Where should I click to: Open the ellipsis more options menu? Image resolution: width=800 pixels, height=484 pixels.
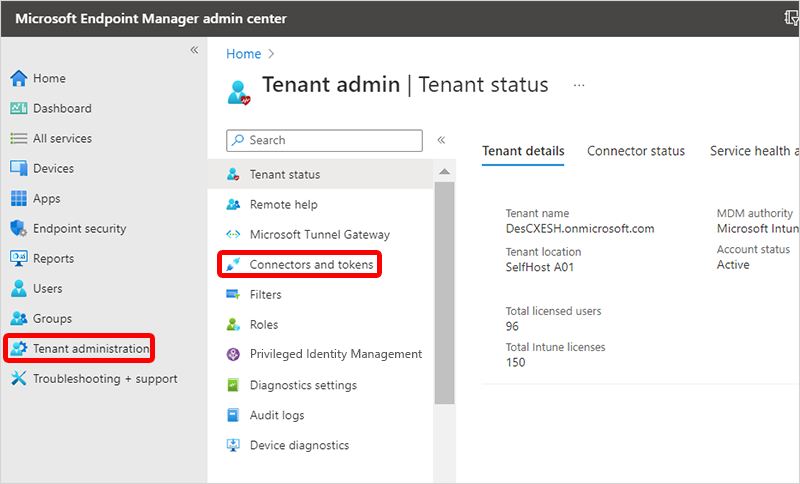(578, 86)
